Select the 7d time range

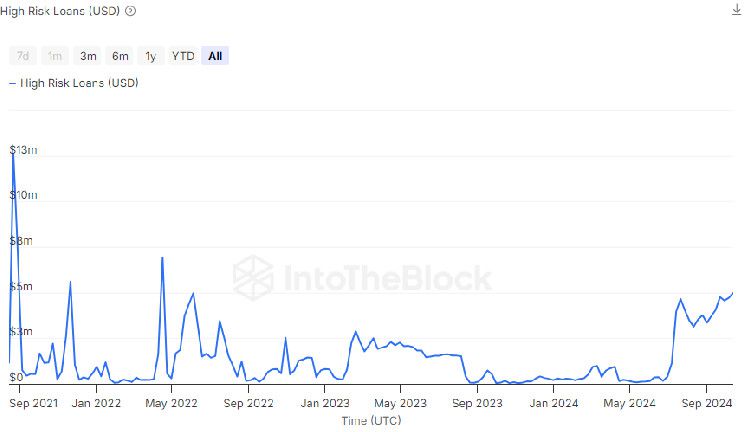click(x=23, y=56)
